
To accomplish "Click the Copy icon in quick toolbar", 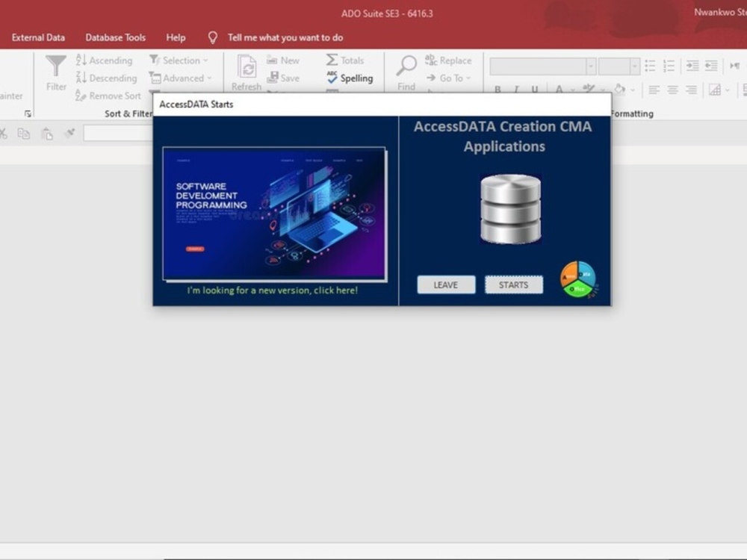I will click(23, 134).
